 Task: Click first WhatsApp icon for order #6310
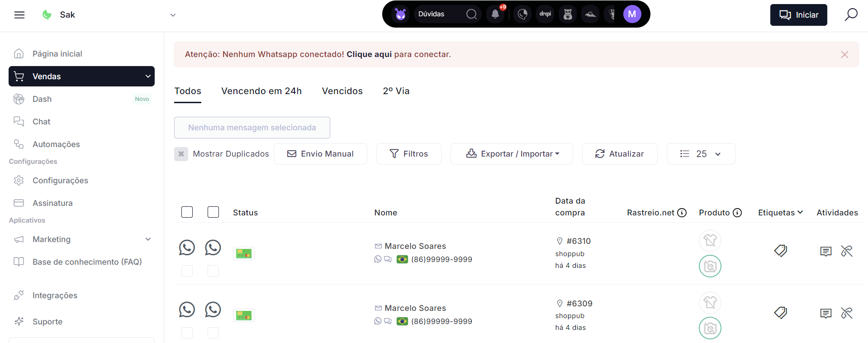[x=187, y=248]
